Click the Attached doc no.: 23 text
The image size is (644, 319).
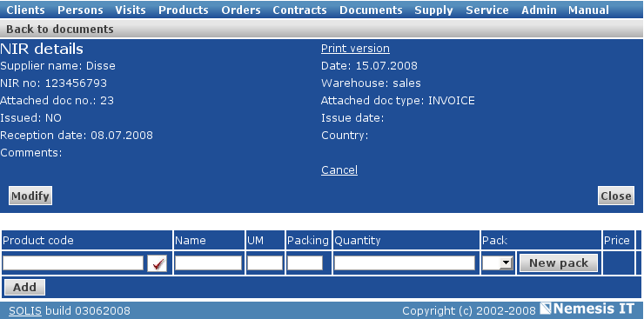(x=57, y=101)
